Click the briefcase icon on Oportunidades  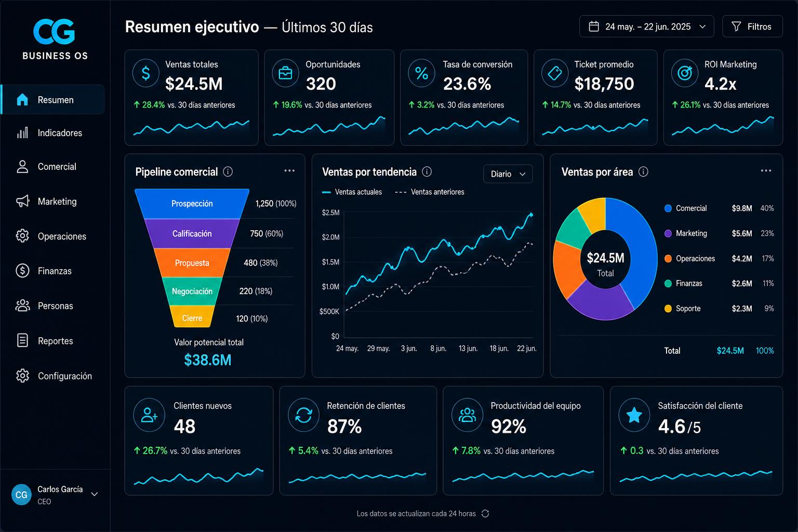coord(285,73)
